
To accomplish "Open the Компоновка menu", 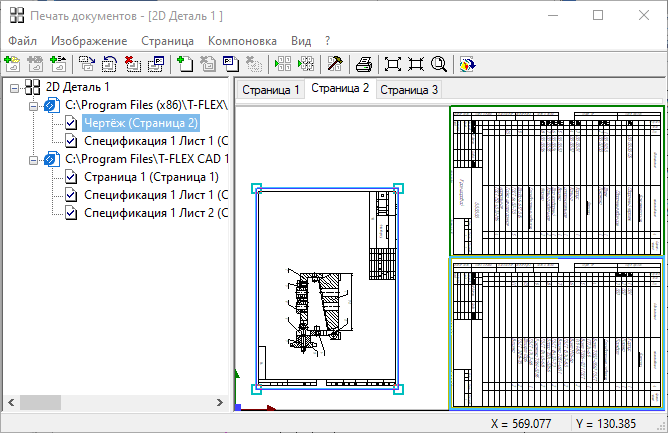I will point(242,40).
